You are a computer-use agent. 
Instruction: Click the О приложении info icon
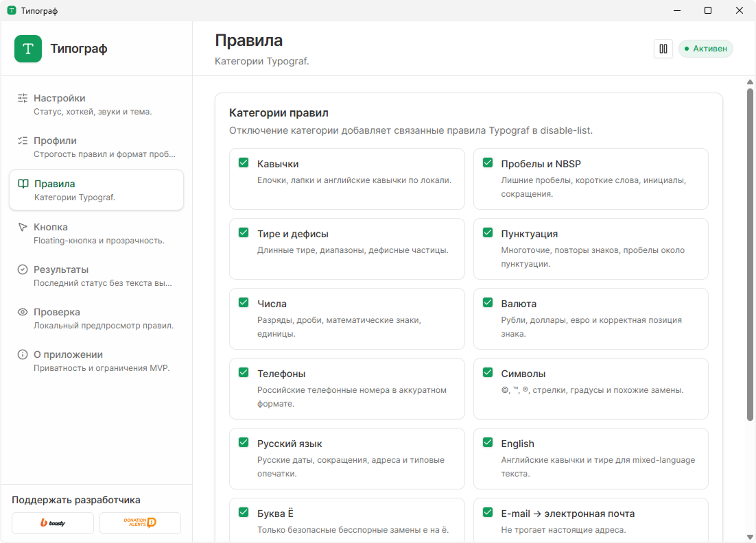point(23,354)
